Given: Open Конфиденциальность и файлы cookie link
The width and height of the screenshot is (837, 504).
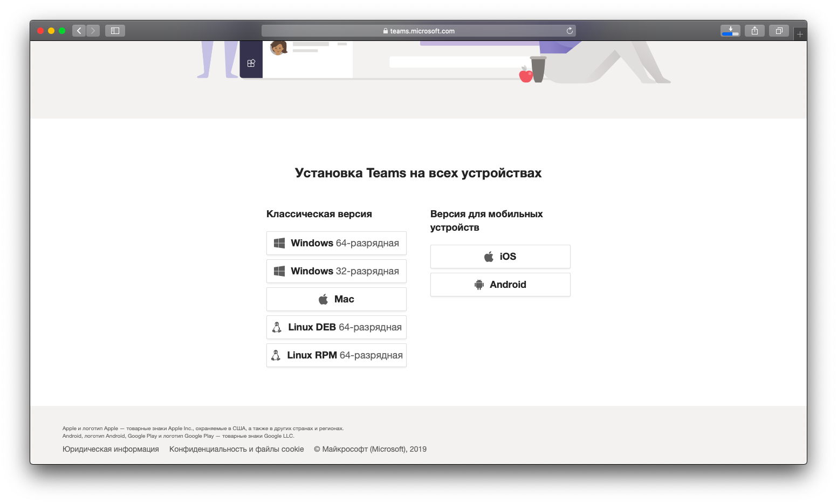Looking at the screenshot, I should 237,449.
